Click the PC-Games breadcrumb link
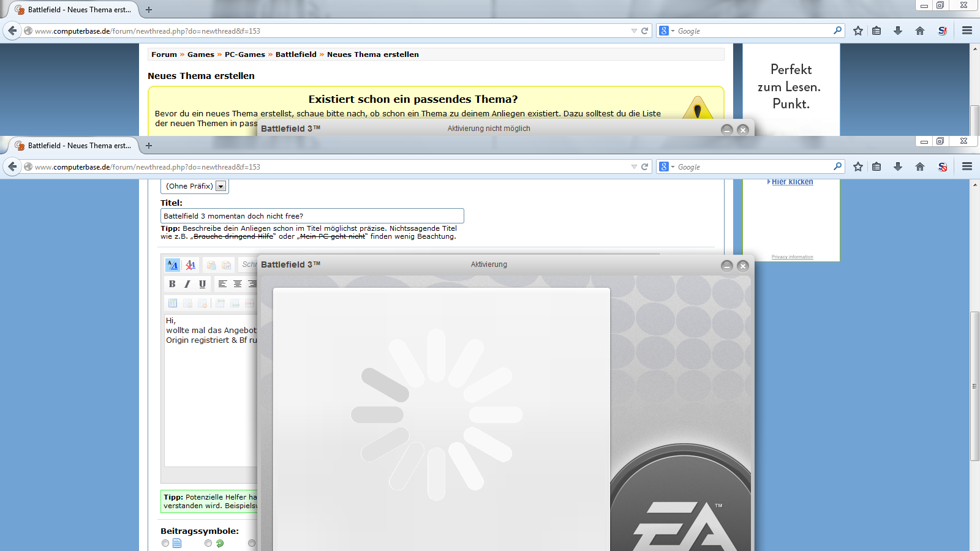 pos(245,54)
